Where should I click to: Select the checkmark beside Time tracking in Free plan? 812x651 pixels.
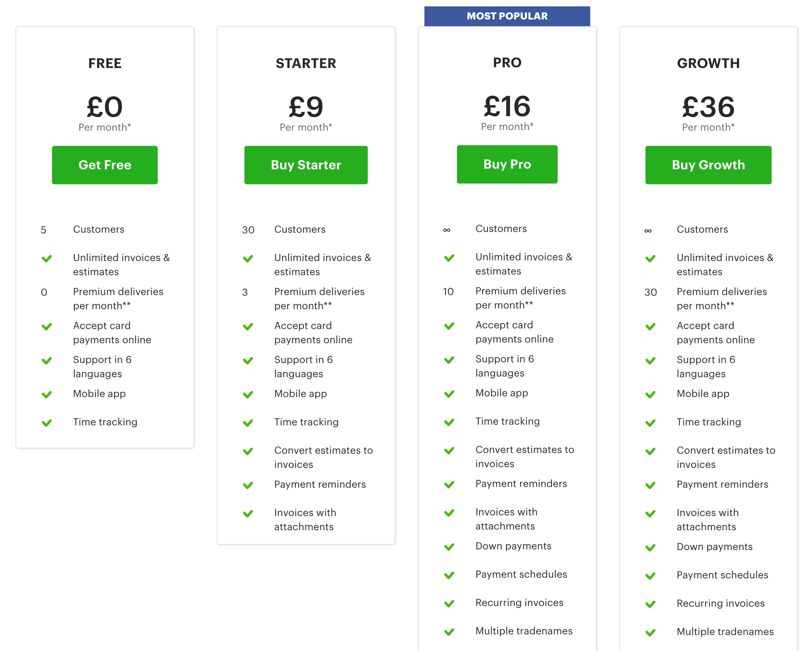point(47,423)
